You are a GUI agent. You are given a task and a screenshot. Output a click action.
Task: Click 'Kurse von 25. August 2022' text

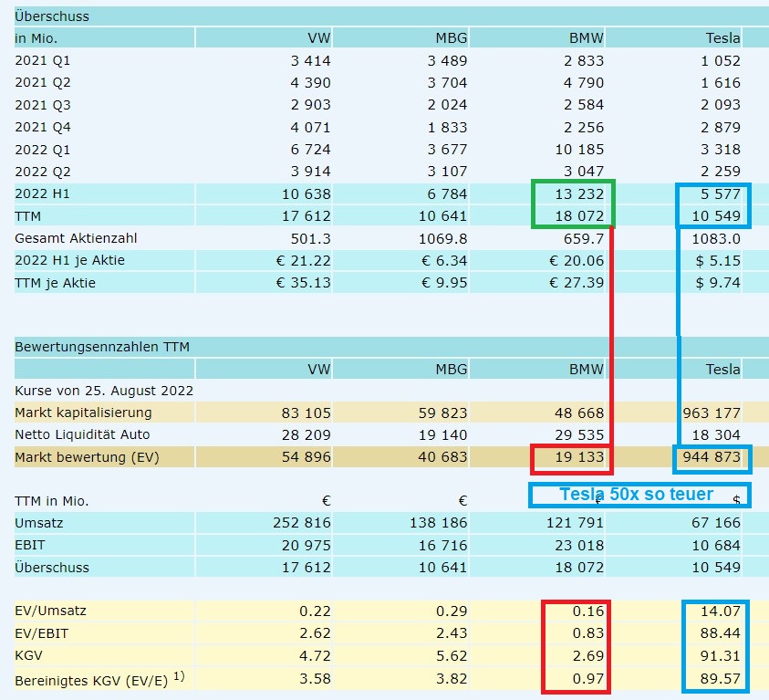pos(104,391)
